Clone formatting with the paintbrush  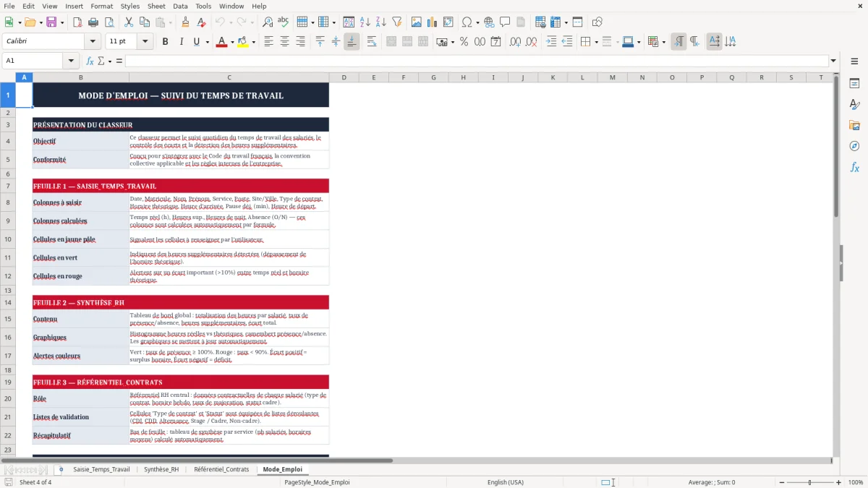click(185, 22)
